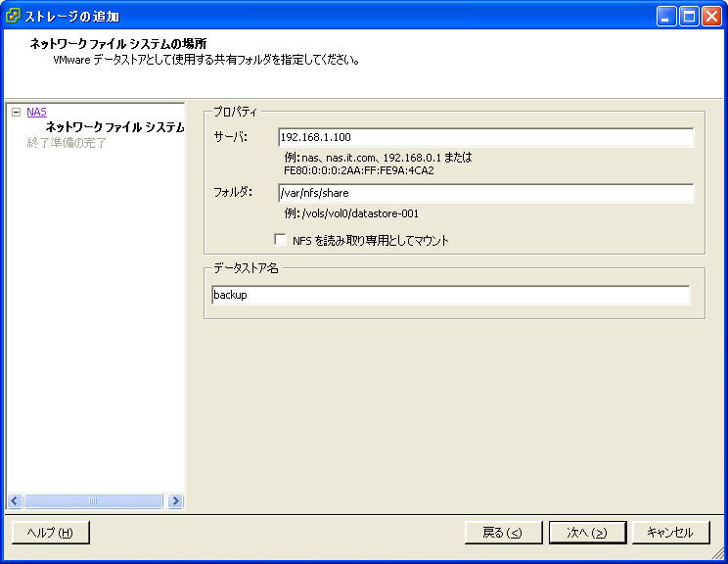This screenshot has height=564, width=728.
Task: Enable NFS を読み取り専用としてマウント checkbox
Action: coord(281,240)
